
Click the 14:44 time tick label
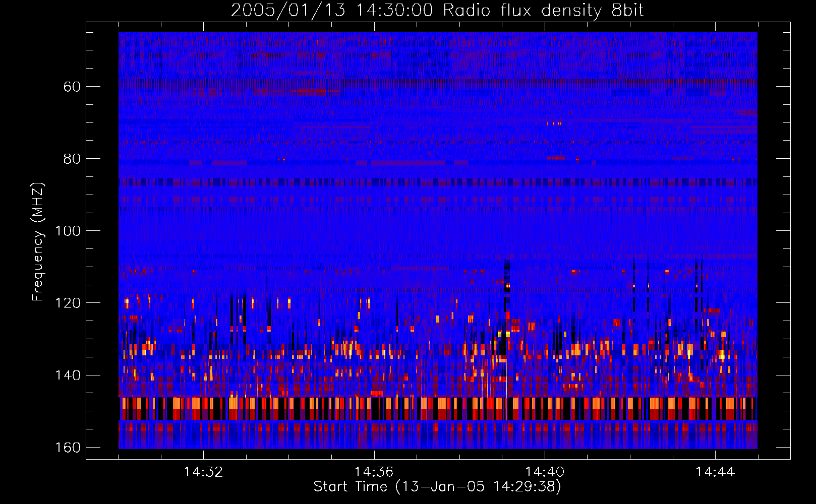pos(715,472)
